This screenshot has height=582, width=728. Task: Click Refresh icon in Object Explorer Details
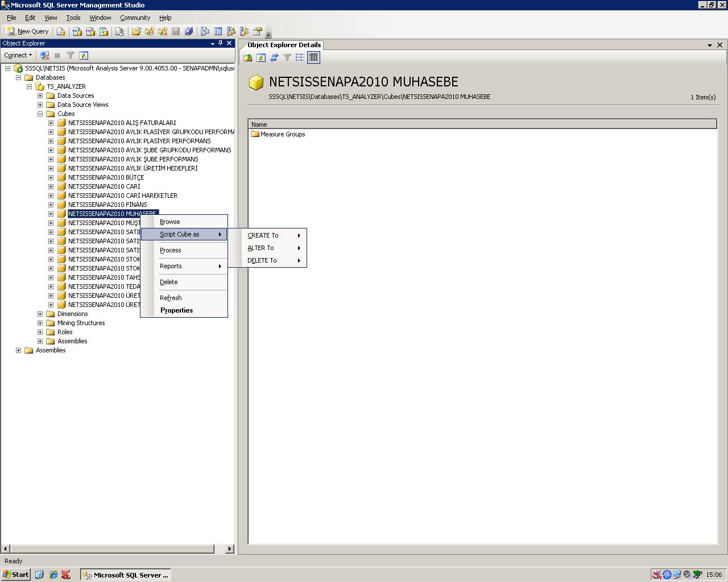pos(261,57)
